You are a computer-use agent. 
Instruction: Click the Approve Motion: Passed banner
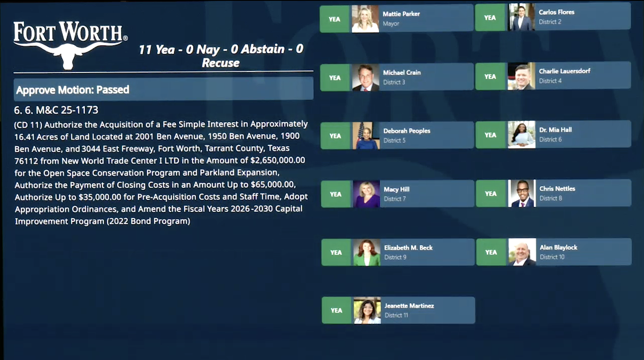coord(163,90)
